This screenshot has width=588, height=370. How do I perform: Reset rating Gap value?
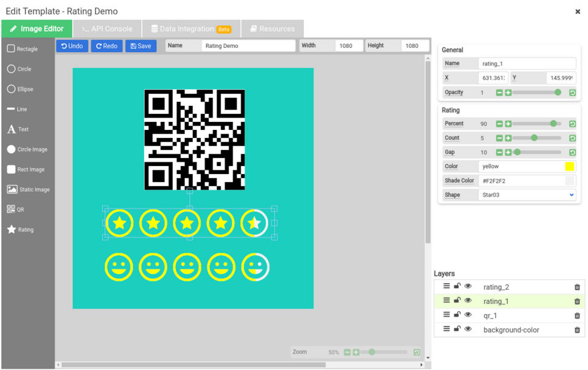click(572, 152)
